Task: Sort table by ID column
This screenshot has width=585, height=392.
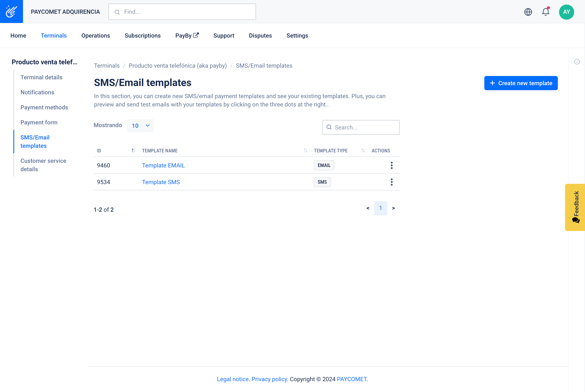Action: click(x=133, y=150)
